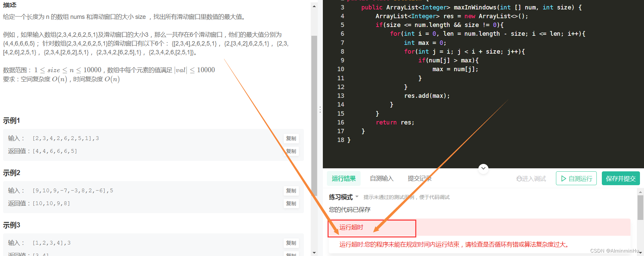
Task: Click the result panel scrollbar thumb
Action: point(640,207)
